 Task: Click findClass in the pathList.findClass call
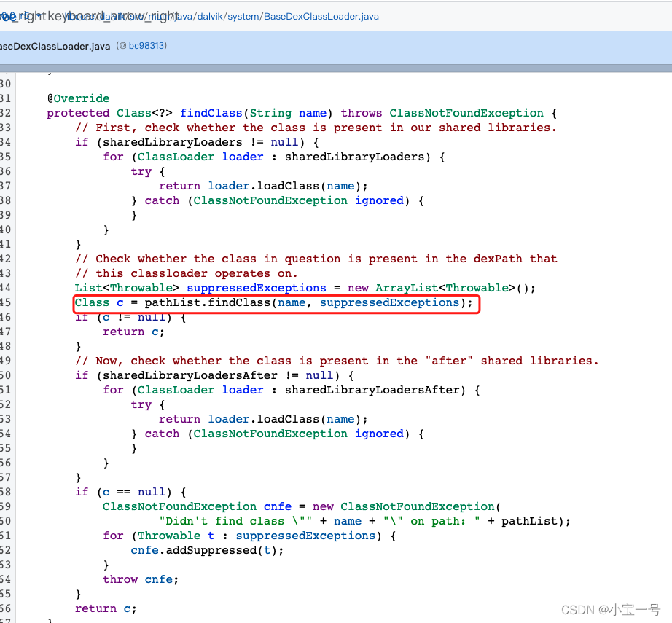[239, 302]
